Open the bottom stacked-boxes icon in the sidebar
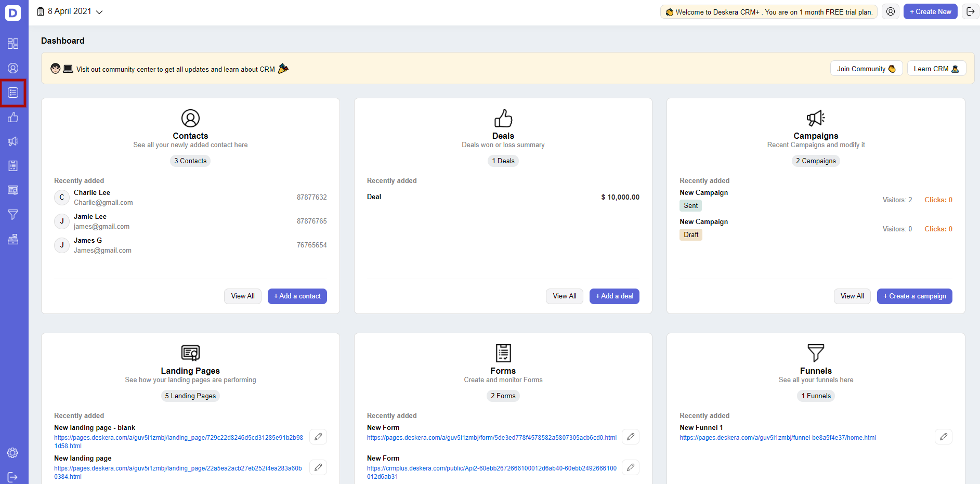 [13, 239]
